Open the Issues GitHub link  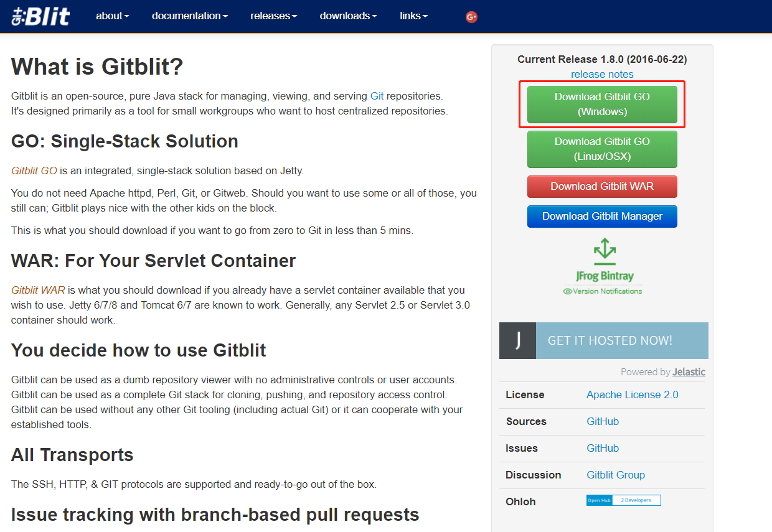click(x=603, y=449)
